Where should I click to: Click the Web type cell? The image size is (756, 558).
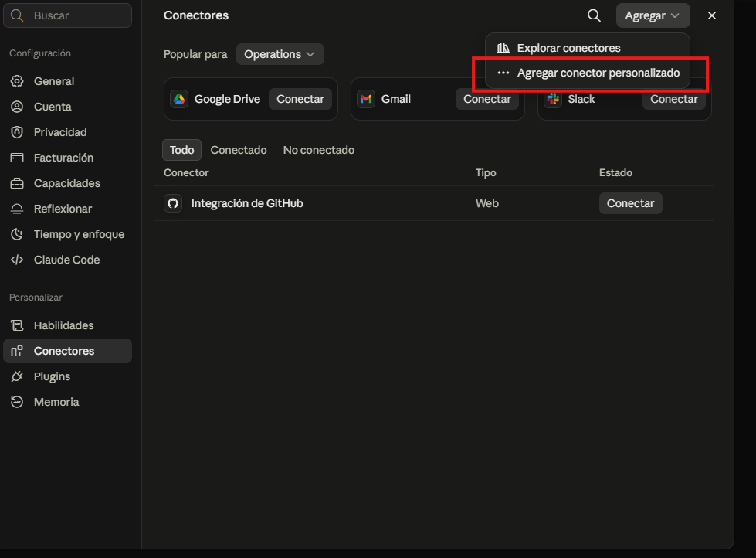[487, 203]
